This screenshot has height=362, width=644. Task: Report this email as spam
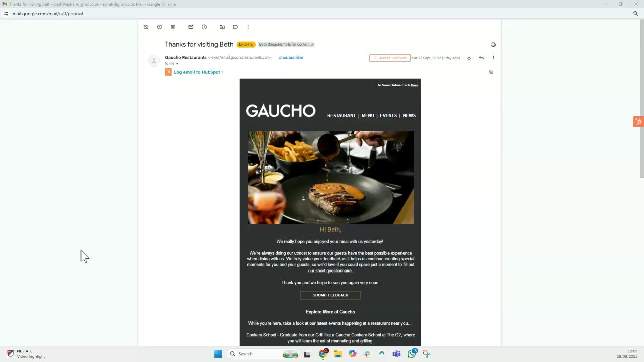[x=159, y=27]
